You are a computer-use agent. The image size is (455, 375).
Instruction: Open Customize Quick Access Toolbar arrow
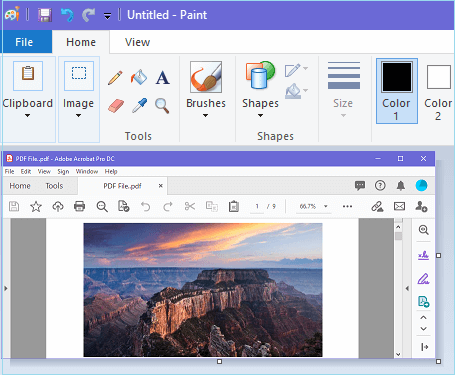[107, 16]
